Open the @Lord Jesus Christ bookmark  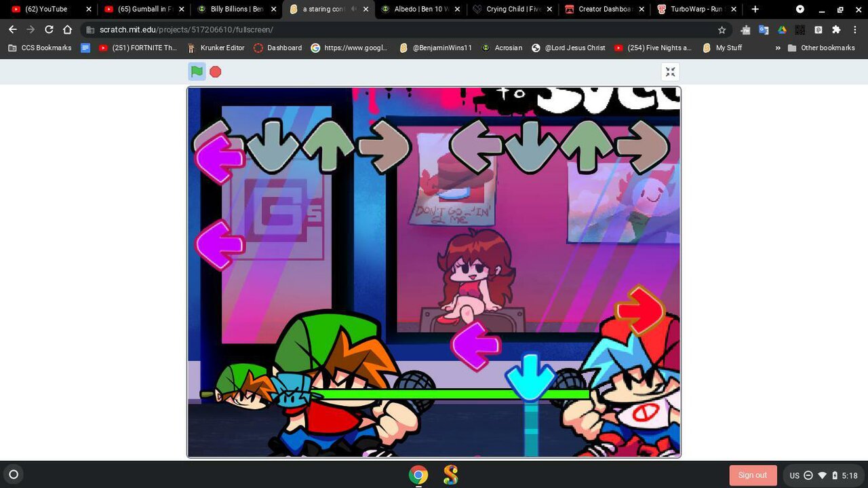[568, 48]
